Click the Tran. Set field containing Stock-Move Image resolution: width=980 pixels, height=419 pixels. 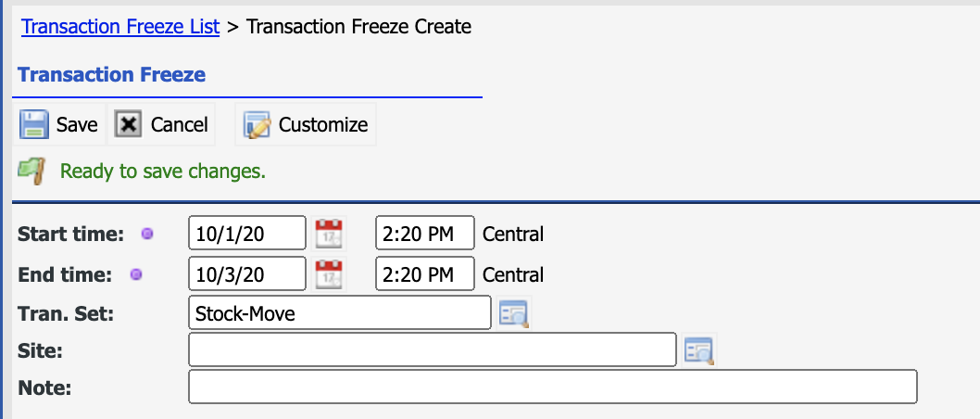click(340, 312)
